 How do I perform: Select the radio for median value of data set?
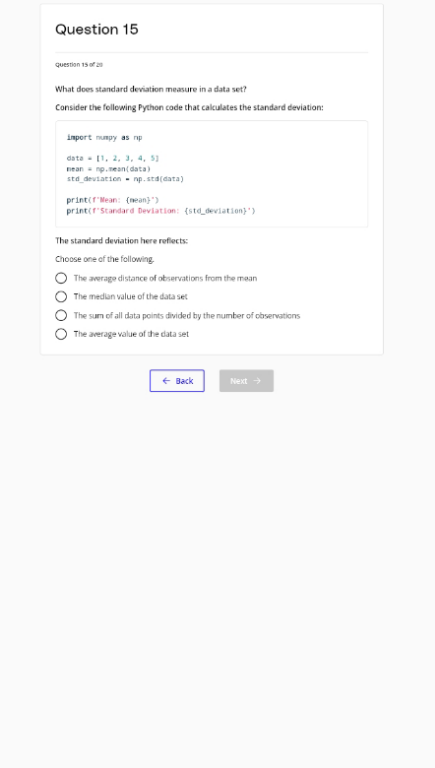tap(61, 297)
